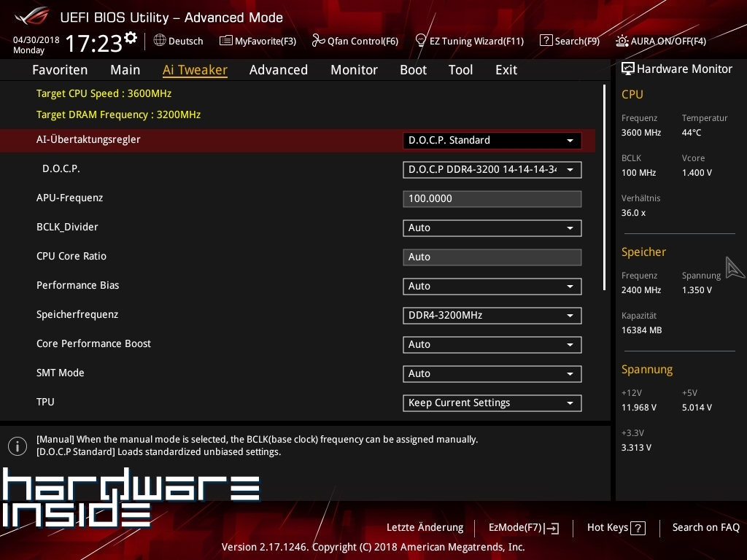Image resolution: width=747 pixels, height=560 pixels.
Task: Go to the Exit tab
Action: pos(506,70)
